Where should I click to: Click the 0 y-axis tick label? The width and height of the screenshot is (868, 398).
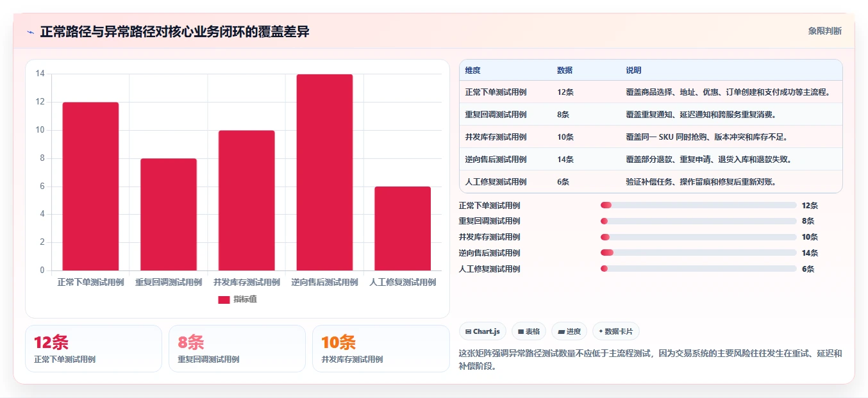point(42,270)
